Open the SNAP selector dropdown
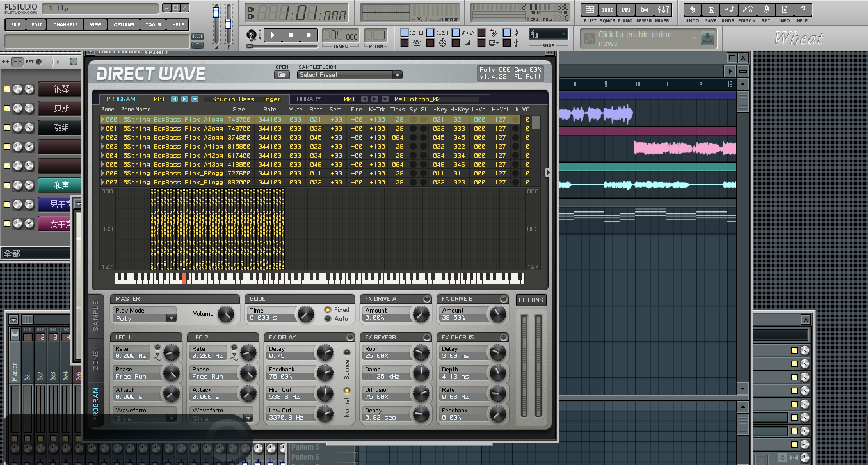 click(x=548, y=34)
